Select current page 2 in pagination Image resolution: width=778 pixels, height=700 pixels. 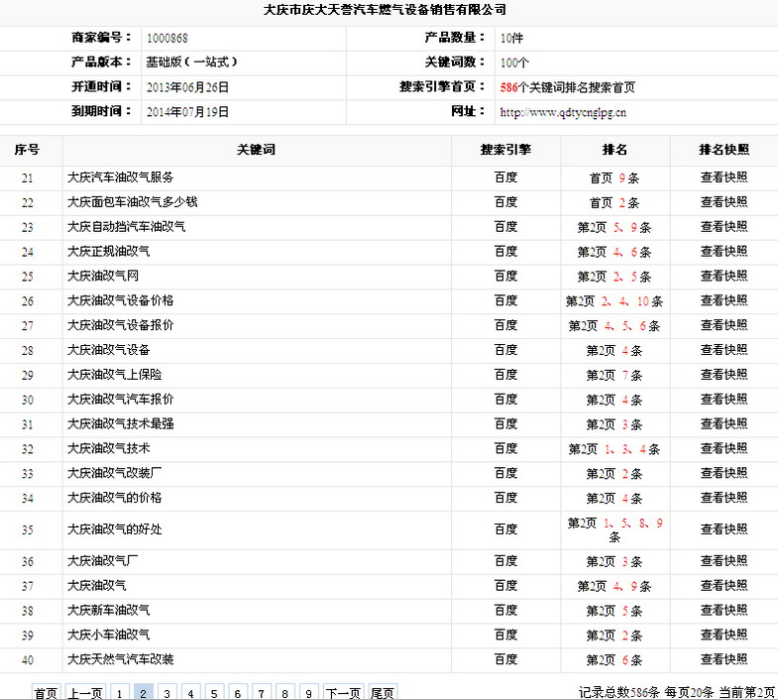click(143, 692)
